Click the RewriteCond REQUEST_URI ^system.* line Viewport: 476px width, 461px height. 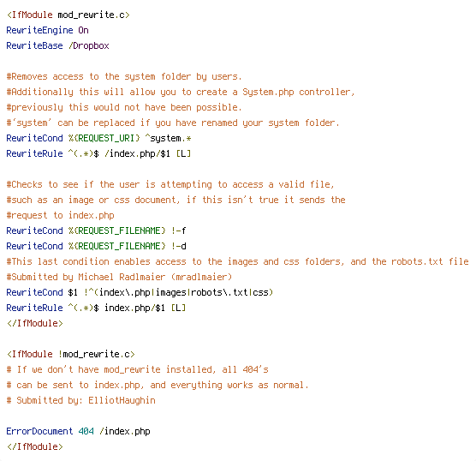(x=99, y=138)
